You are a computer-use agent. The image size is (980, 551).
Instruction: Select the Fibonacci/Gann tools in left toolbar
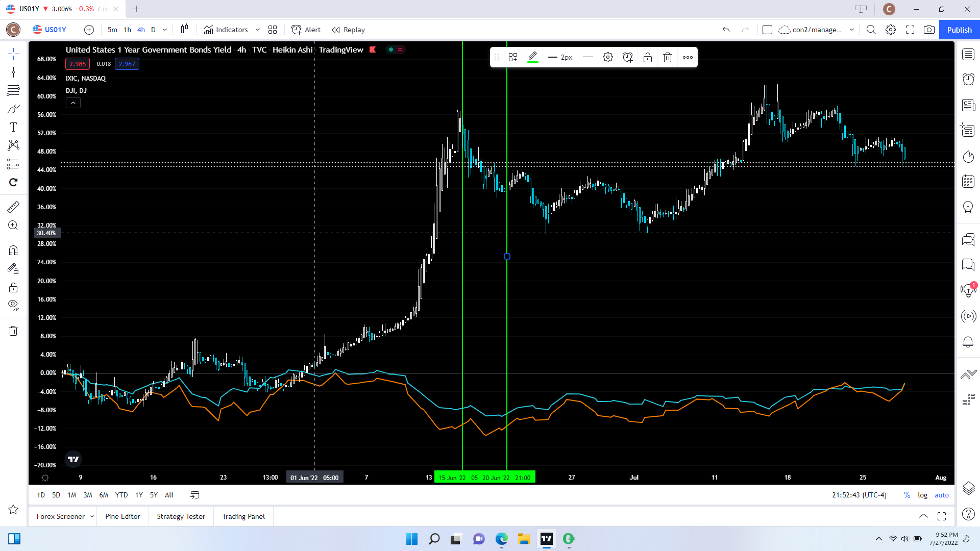coord(13,91)
